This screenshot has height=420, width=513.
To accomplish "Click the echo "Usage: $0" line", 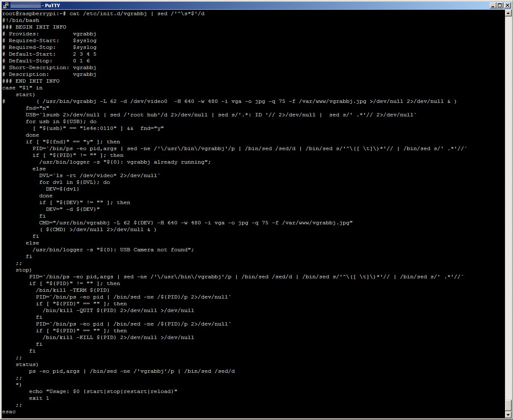I will 103,391.
